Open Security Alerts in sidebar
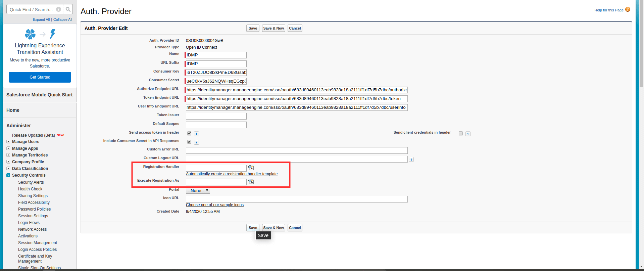This screenshot has width=644, height=271. [x=31, y=182]
